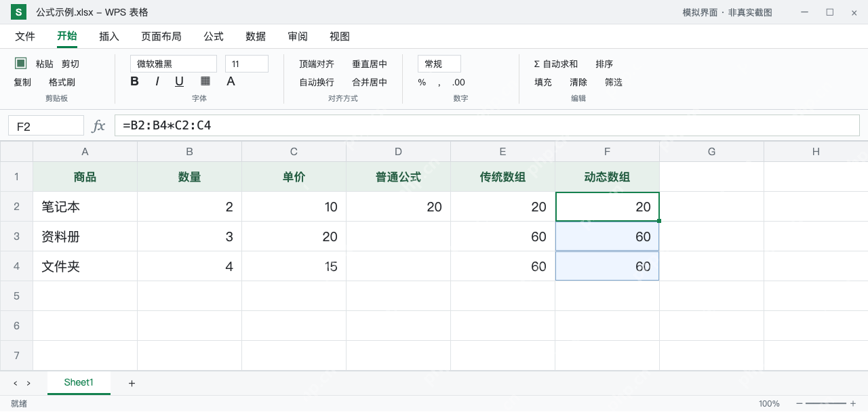
Task: Open the 微软雅黑 font name box
Action: pos(174,64)
